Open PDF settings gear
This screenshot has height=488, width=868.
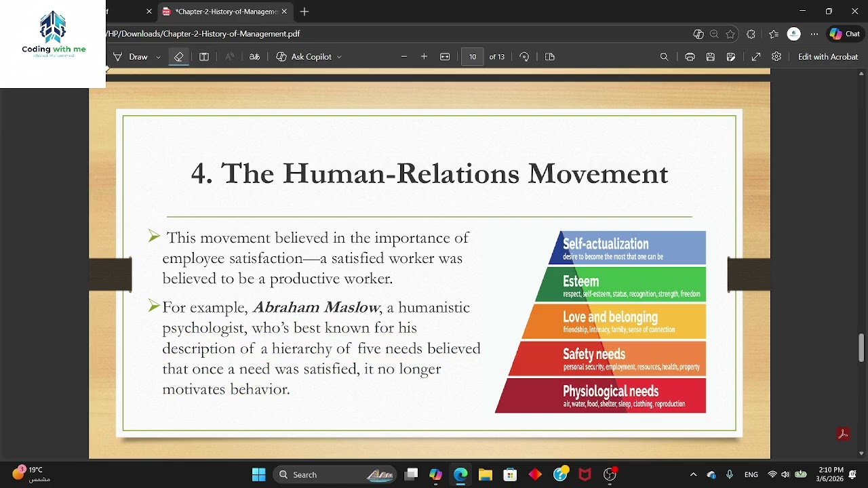pyautogui.click(x=776, y=57)
